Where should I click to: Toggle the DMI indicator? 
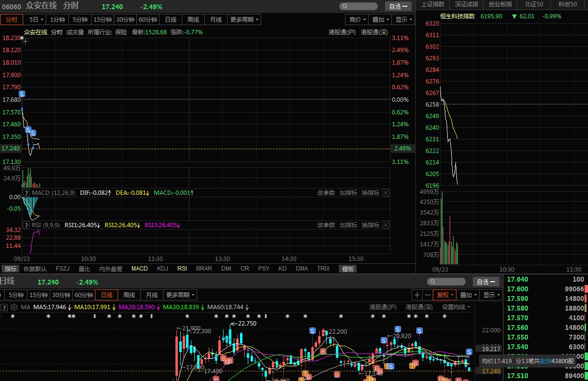[226, 269]
